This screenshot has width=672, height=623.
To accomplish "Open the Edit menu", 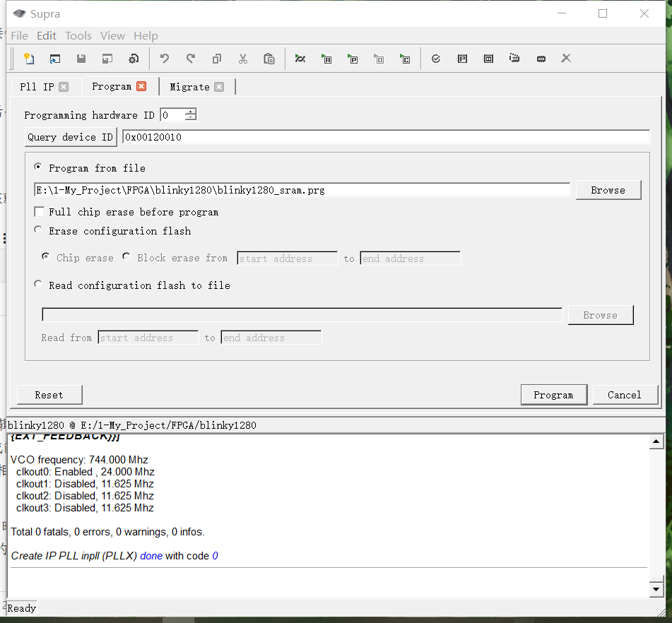I will tap(47, 35).
